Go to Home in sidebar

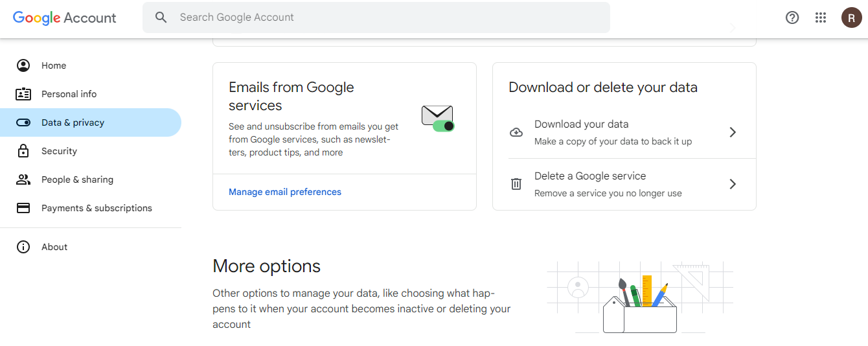(91, 65)
